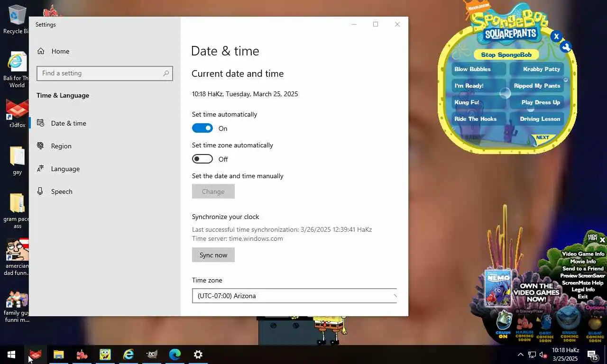Viewport: 607px width, 364px height.
Task: Click Video Game Info in Nemo panel
Action: (583, 254)
